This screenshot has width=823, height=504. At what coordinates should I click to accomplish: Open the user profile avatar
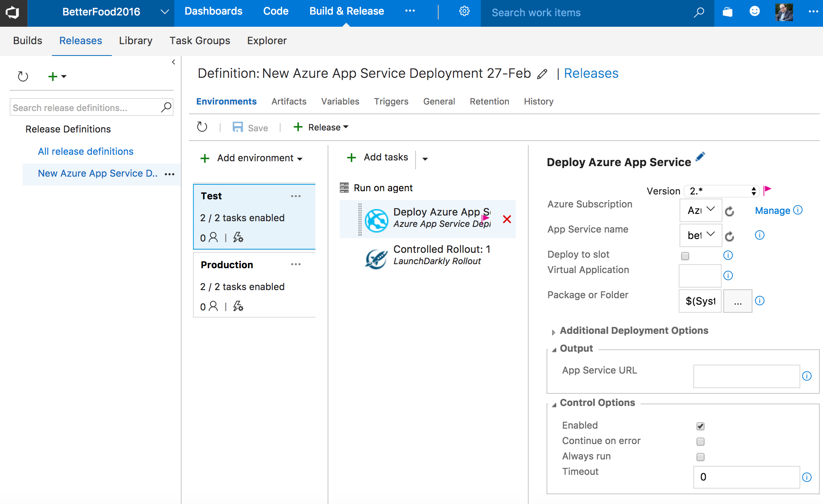(784, 12)
